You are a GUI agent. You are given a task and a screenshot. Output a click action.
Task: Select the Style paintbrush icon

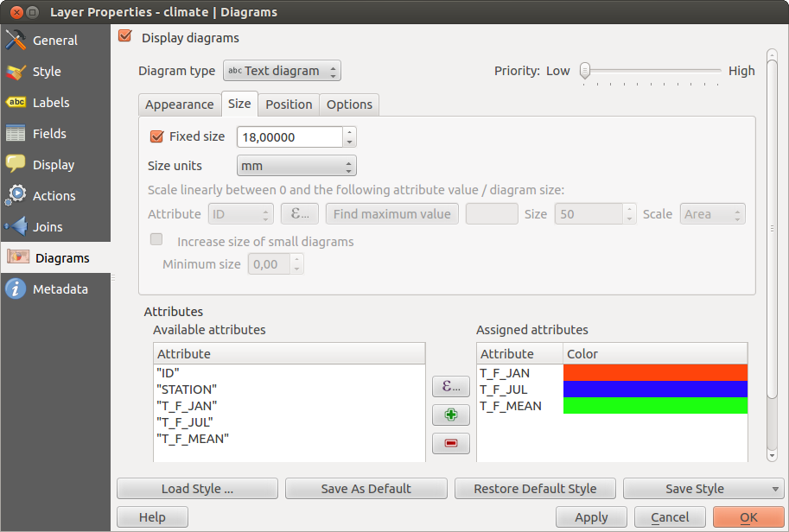coord(16,72)
